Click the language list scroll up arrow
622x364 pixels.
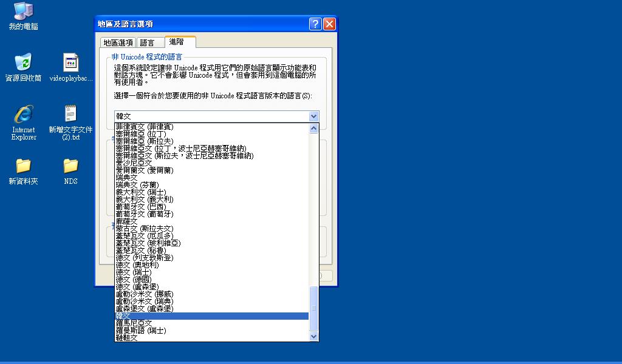pyautogui.click(x=314, y=128)
